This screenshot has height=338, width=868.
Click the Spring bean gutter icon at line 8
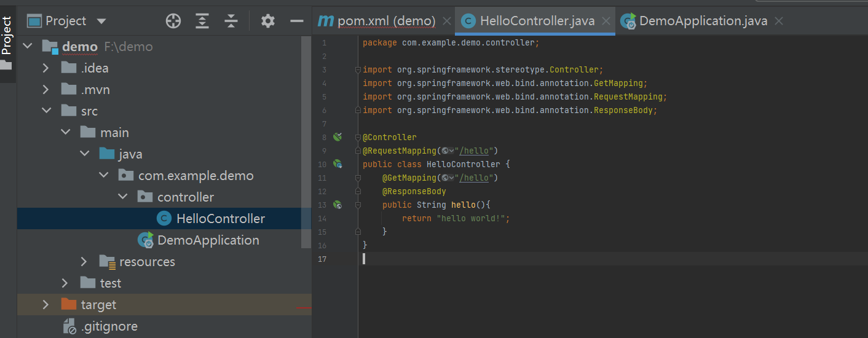337,137
